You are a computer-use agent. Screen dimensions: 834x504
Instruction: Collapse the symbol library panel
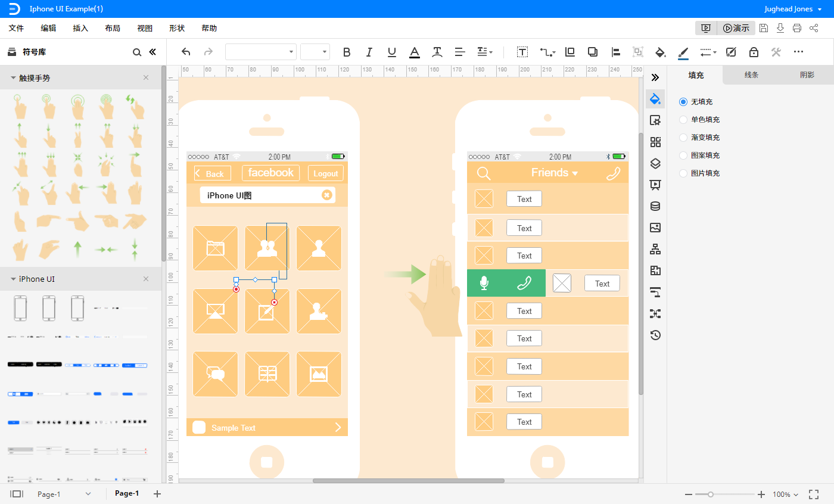click(153, 52)
